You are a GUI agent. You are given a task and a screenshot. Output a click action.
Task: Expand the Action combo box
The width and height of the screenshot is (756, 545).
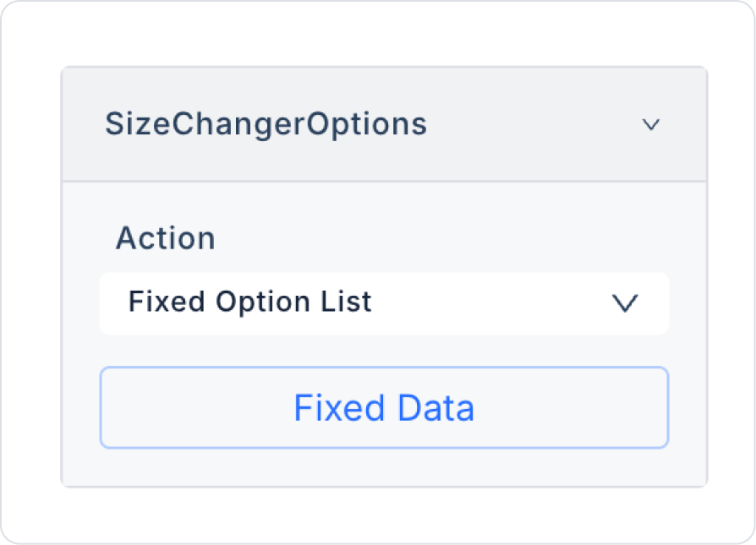384,302
